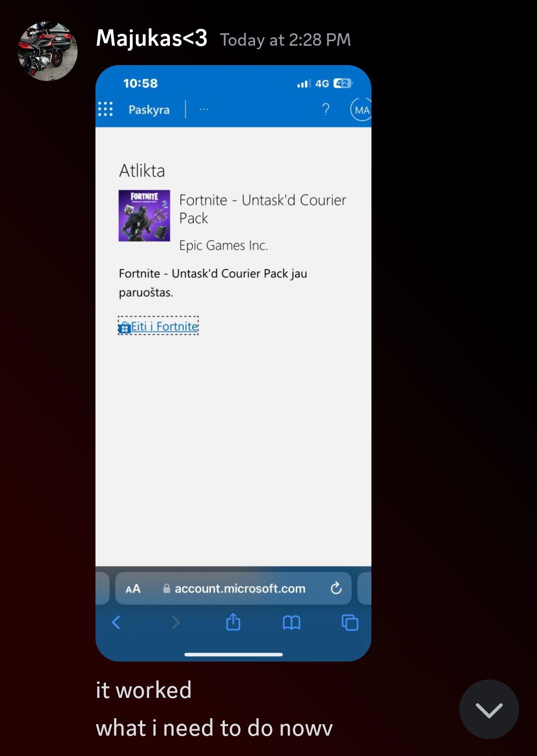The height and width of the screenshot is (756, 537).
Task: Tap the Safari share icon
Action: click(233, 622)
